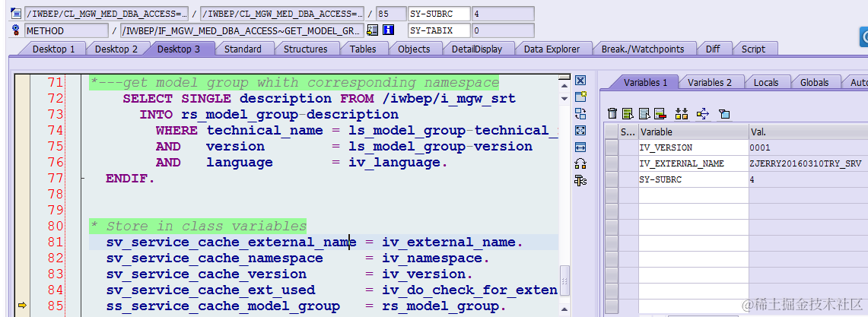Click the SY-TABIX value field showing 0
The width and height of the screenshot is (868, 317).
pos(503,30)
